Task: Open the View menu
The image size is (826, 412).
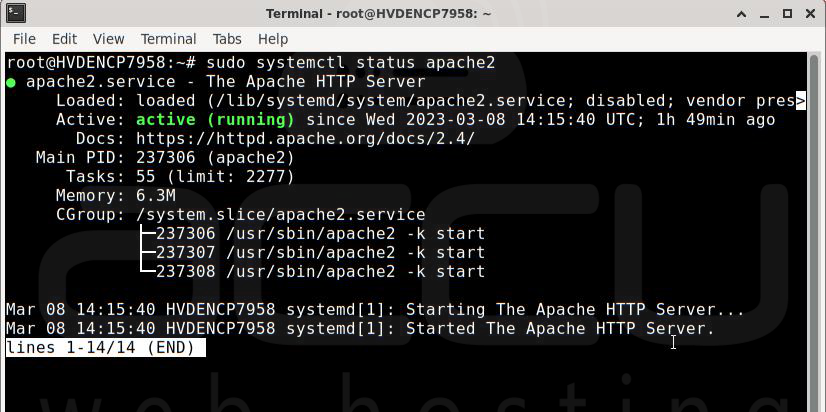Action: click(x=109, y=39)
